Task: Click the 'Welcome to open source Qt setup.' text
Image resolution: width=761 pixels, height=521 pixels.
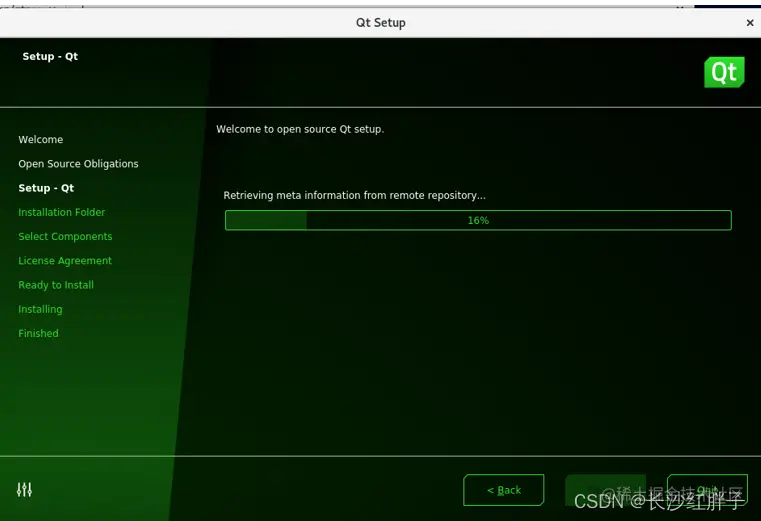Action: [x=300, y=129]
